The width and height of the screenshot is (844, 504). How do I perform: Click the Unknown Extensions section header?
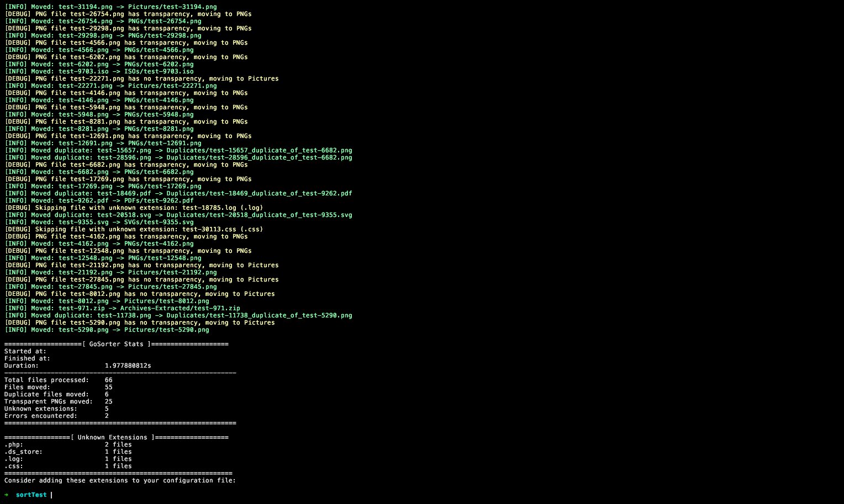(x=116, y=437)
